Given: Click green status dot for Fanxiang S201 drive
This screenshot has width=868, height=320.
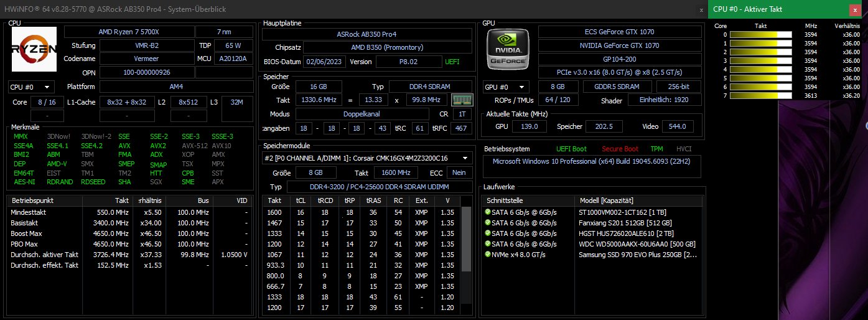Looking at the screenshot, I should tap(488, 222).
